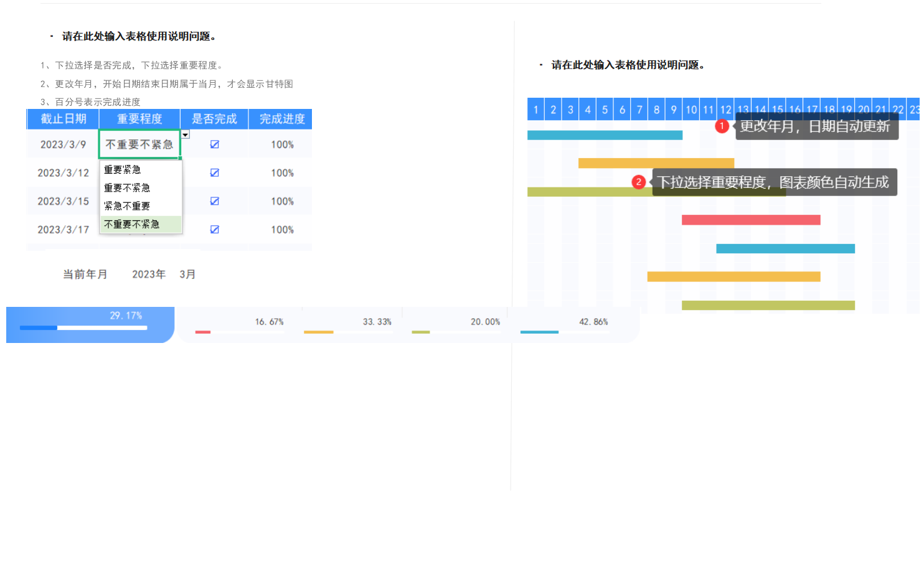Click the 是否完成 column header
Viewport: 924px width, 587px height.
[214, 119]
